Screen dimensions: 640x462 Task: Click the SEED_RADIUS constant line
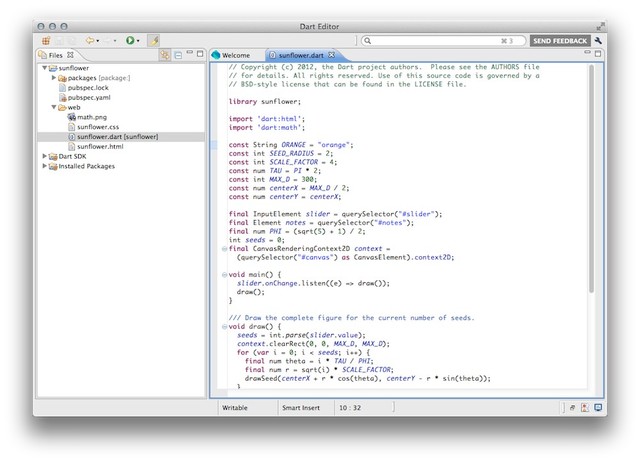click(x=281, y=153)
